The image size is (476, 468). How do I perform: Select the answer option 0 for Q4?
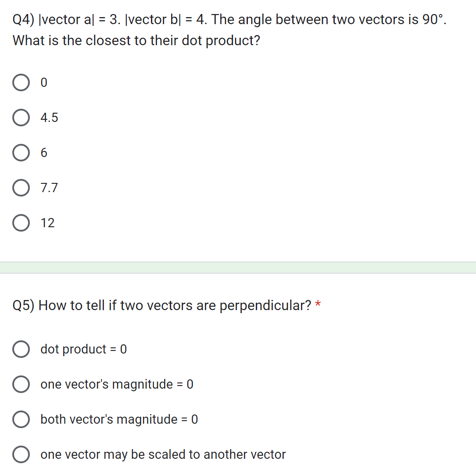coord(21,82)
